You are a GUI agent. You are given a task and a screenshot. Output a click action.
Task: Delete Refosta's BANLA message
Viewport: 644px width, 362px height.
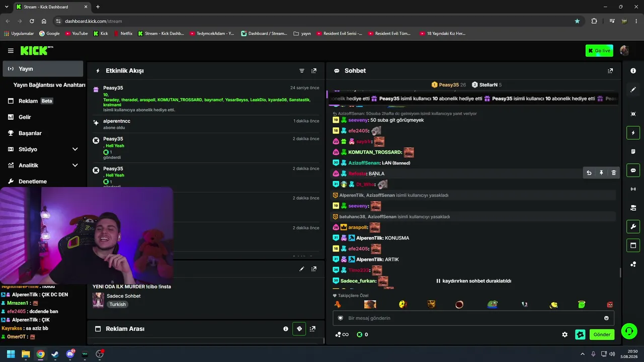pyautogui.click(x=614, y=173)
